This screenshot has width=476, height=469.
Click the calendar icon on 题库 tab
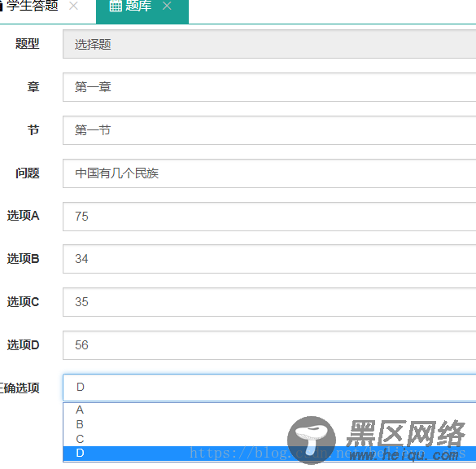coord(116,6)
